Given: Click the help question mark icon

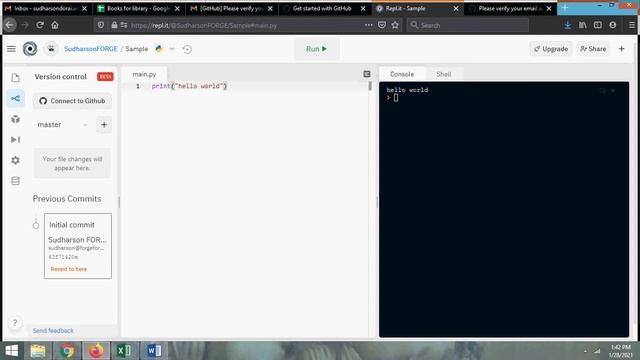Looking at the screenshot, I should pyautogui.click(x=15, y=323).
